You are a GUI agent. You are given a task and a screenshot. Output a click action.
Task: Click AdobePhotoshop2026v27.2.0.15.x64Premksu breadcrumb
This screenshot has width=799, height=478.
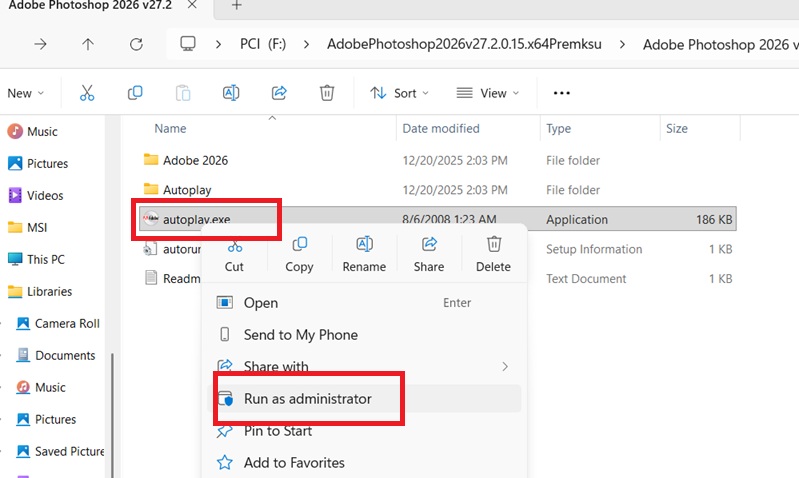(464, 44)
